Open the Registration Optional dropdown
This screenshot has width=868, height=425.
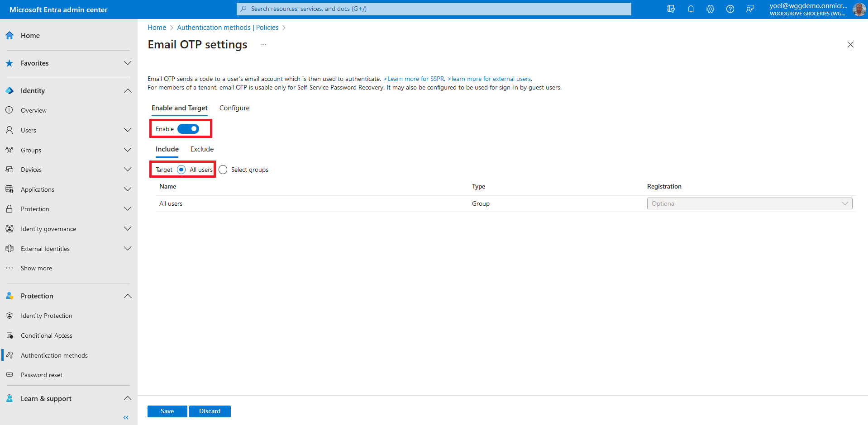pyautogui.click(x=749, y=203)
